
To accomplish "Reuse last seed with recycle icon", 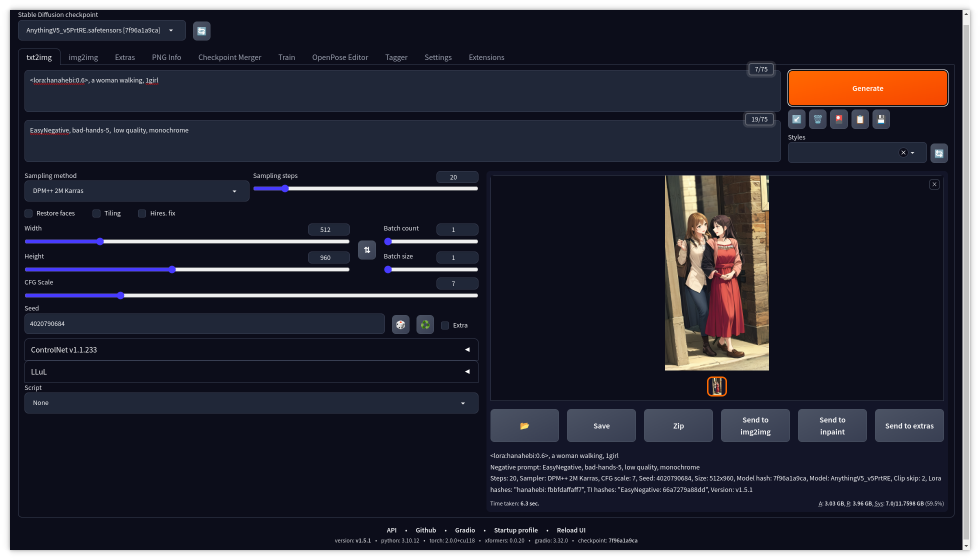I will pyautogui.click(x=425, y=325).
